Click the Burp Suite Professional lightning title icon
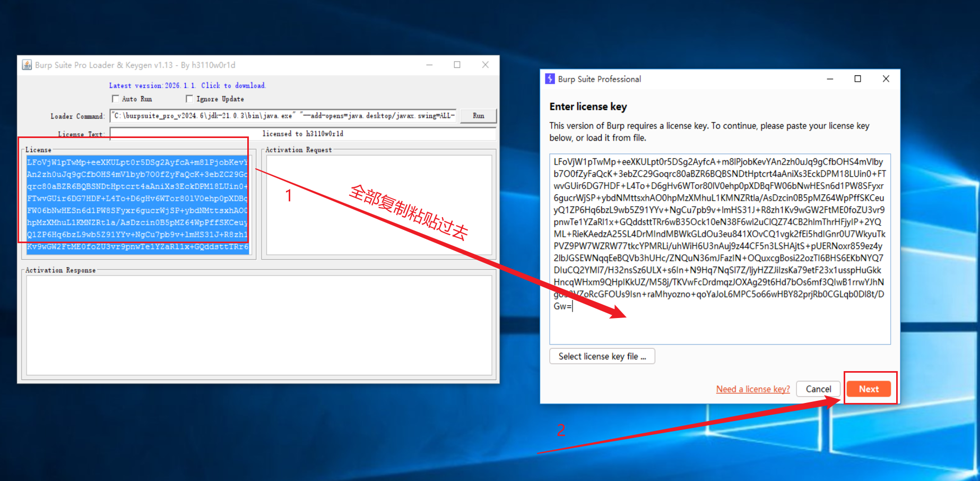 coord(550,79)
